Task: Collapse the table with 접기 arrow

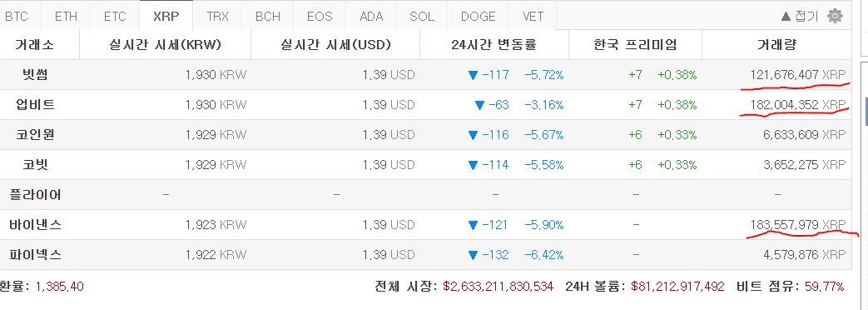Action: click(x=800, y=16)
